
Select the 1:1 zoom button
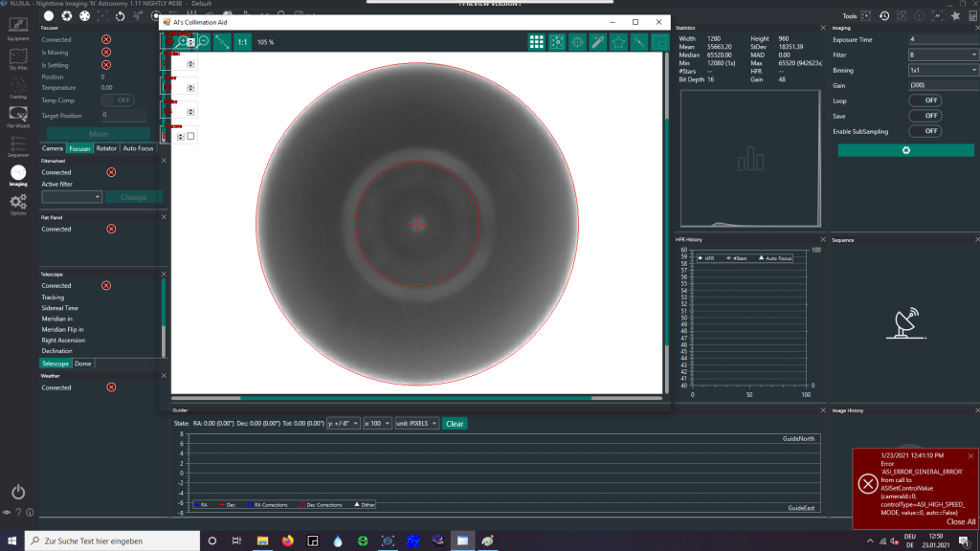[x=242, y=42]
